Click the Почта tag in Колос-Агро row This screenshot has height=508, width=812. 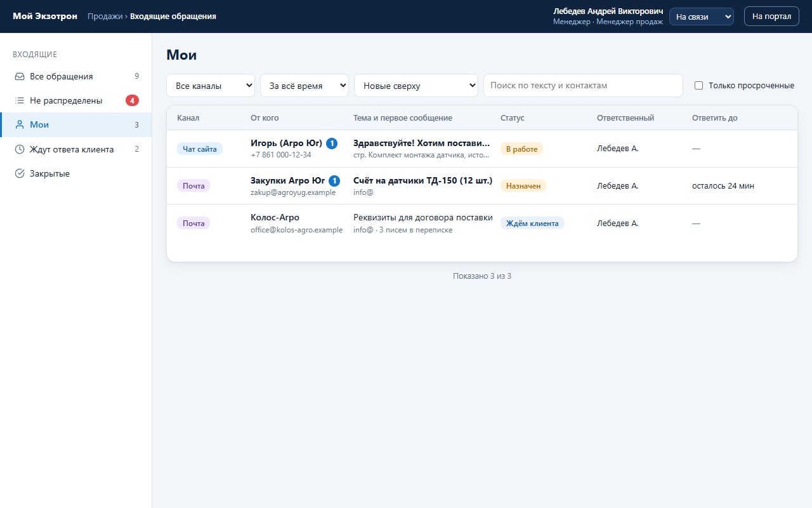193,224
